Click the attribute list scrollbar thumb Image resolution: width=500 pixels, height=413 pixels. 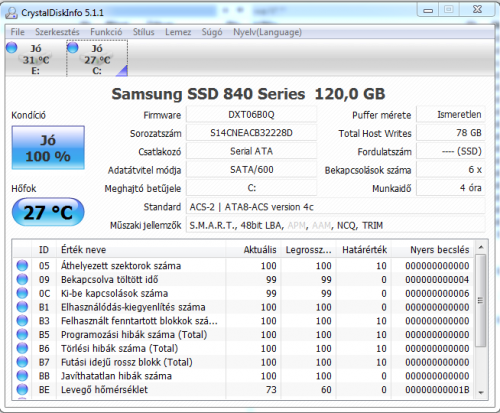[x=481, y=300]
